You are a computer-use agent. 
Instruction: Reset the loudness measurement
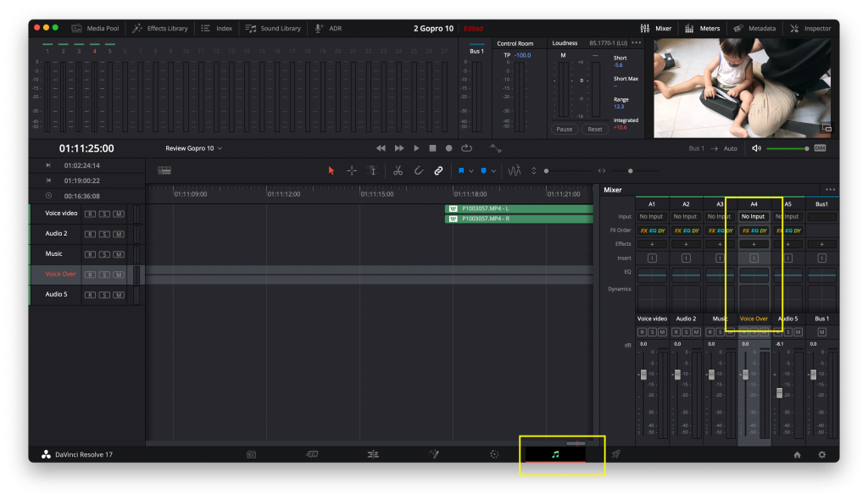pos(594,129)
